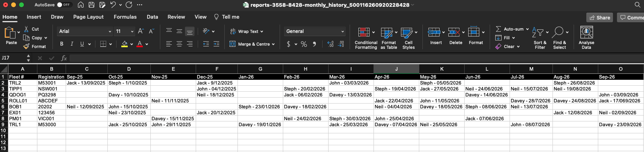
Task: Click the top align icon
Action: (169, 31)
